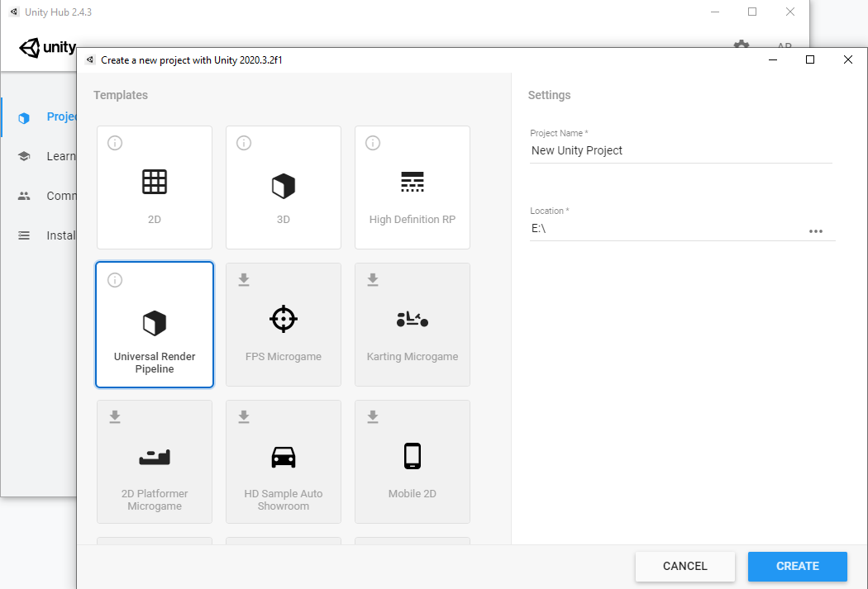The image size is (868, 589).
Task: Choose the High Definition RP template
Action: click(x=413, y=188)
